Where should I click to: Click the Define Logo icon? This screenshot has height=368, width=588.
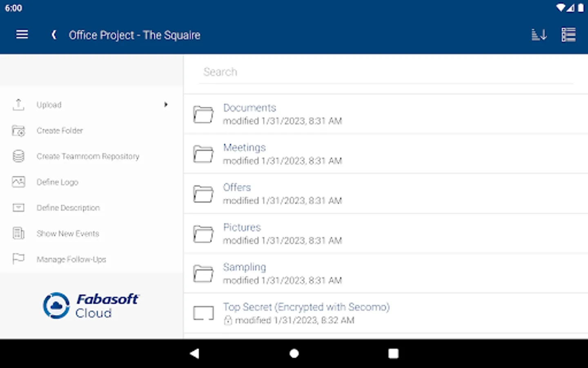18,182
